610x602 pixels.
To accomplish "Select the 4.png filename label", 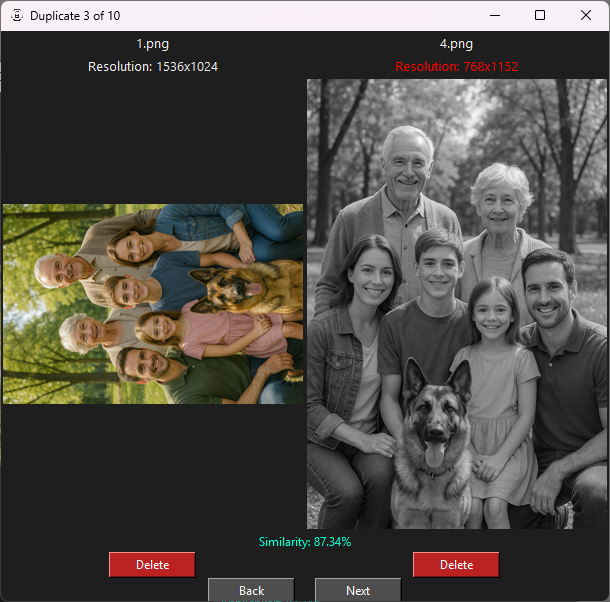I will click(456, 44).
